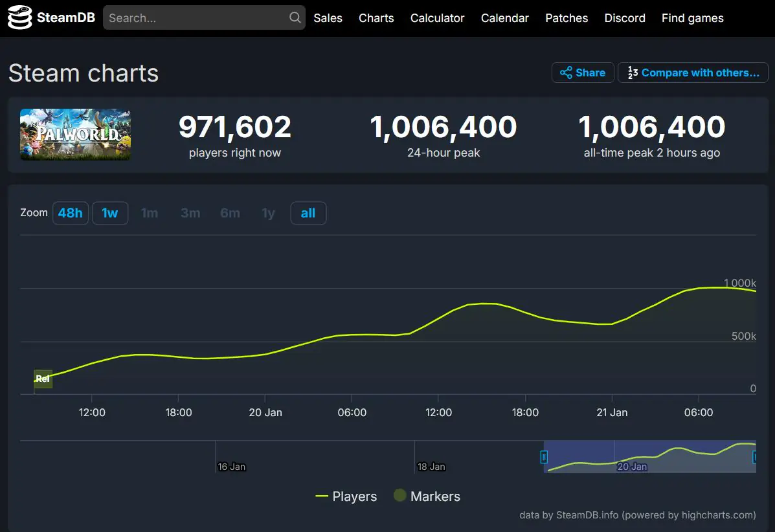
Task: Click the Zoom label text
Action: coord(34,213)
